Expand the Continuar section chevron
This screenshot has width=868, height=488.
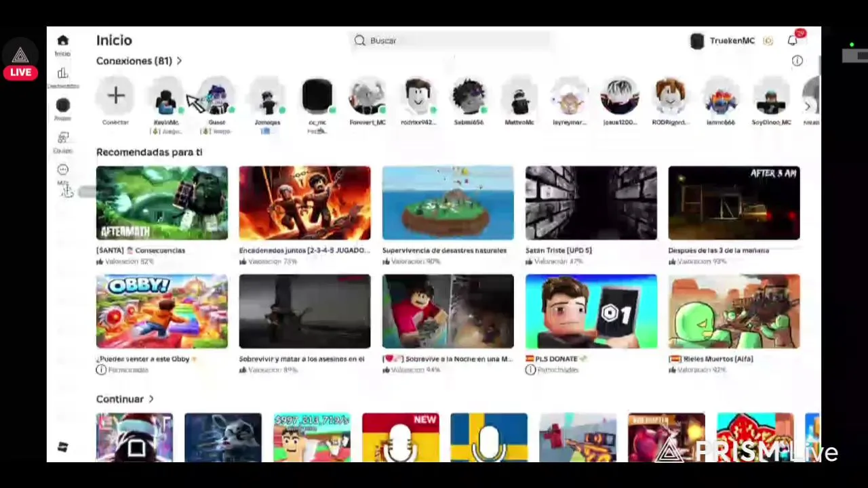tap(151, 399)
